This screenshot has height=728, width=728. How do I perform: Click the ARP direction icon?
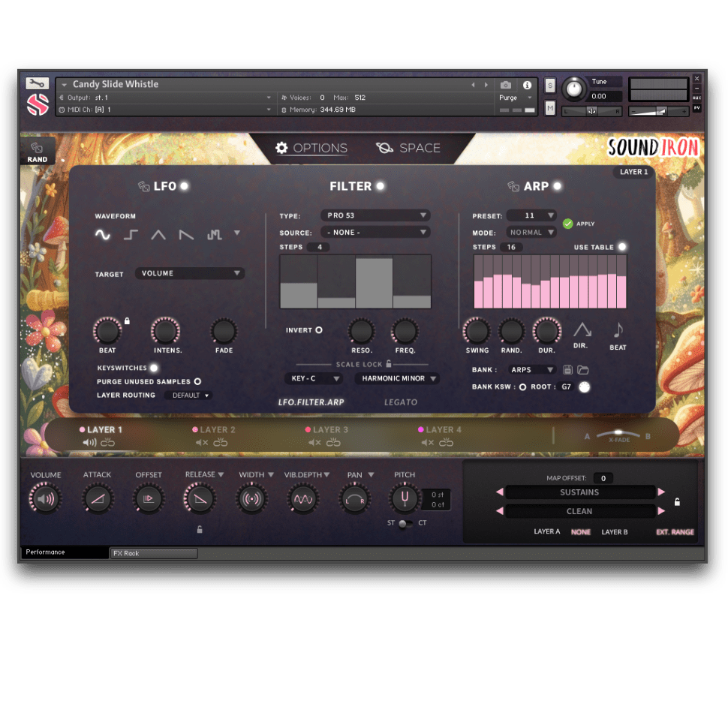(582, 329)
